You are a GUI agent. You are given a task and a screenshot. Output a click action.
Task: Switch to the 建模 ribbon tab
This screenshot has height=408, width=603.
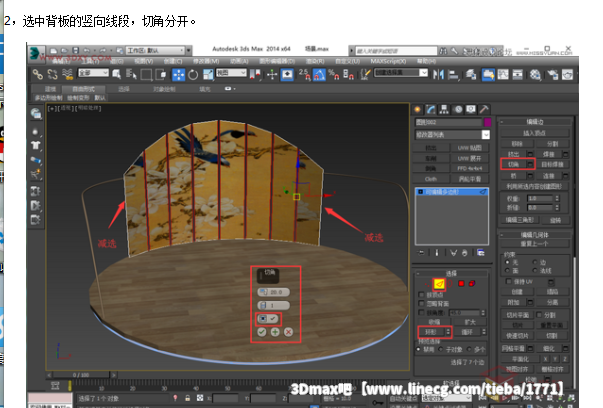[x=50, y=89]
